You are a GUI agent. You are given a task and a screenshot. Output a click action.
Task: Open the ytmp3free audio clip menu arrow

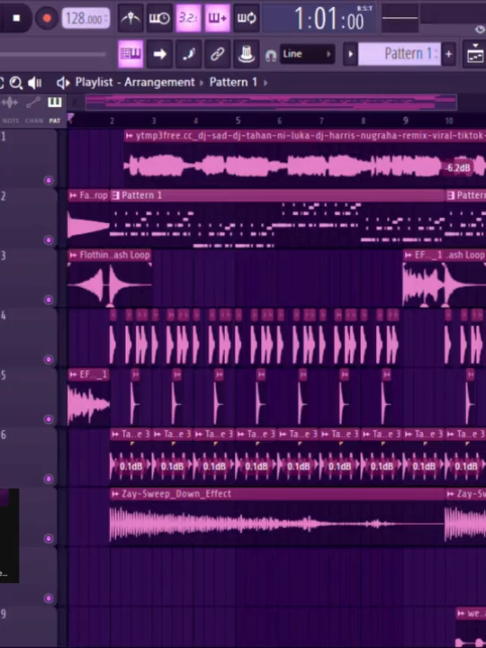(129, 136)
